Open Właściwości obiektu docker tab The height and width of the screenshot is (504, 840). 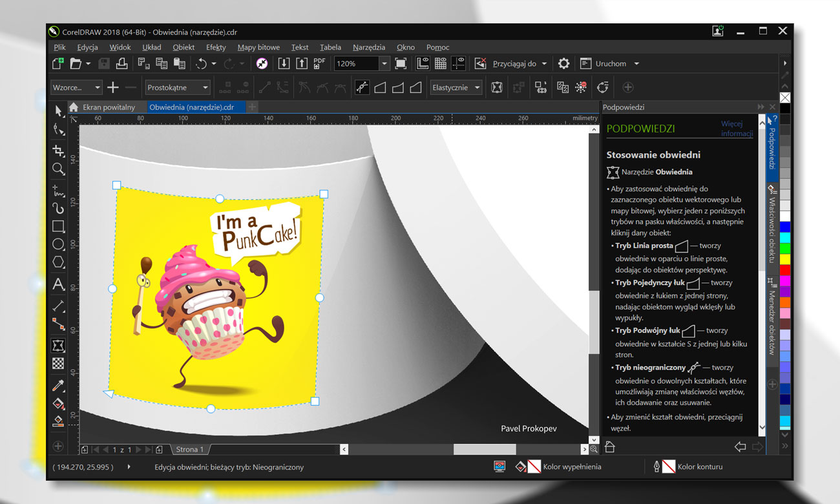pyautogui.click(x=772, y=225)
